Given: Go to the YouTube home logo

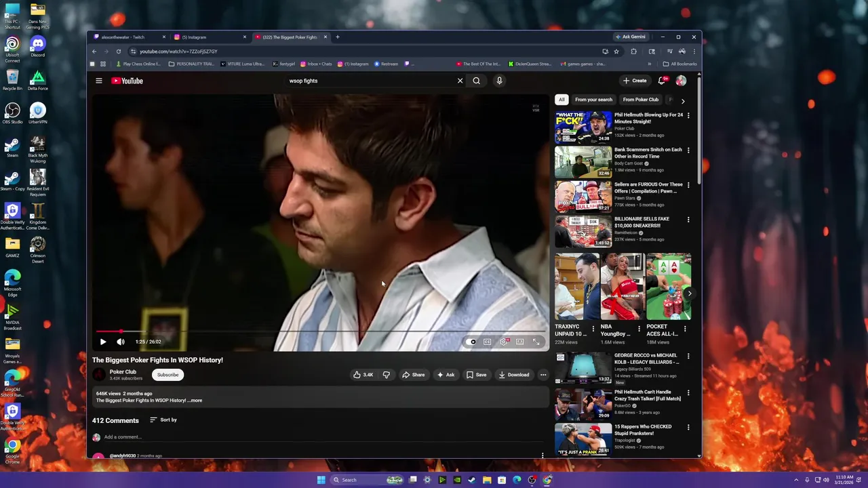Looking at the screenshot, I should 127,81.
